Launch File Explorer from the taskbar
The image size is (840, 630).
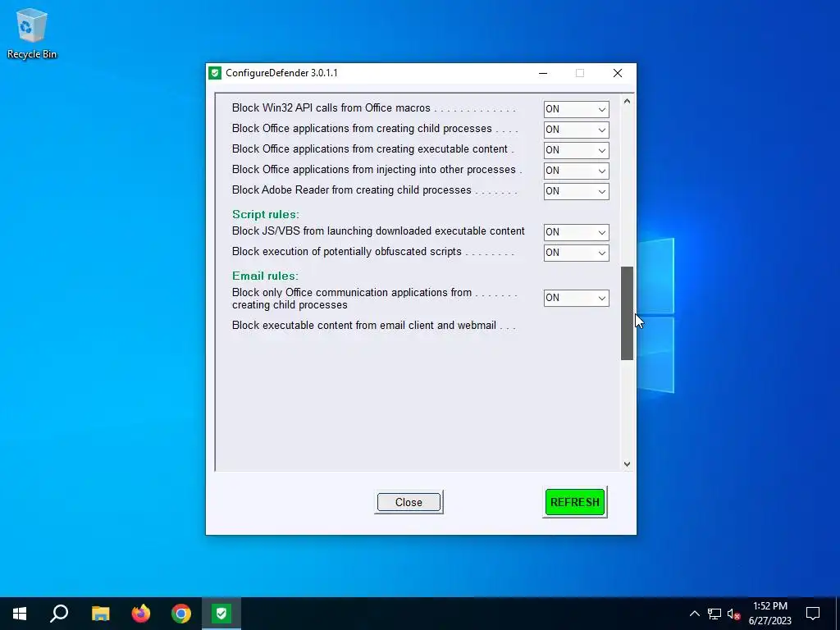(100, 614)
